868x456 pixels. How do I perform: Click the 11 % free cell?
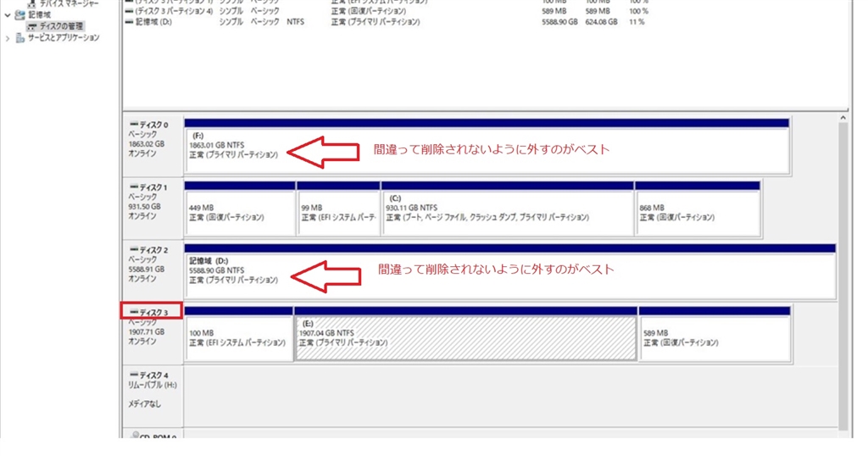coord(637,22)
